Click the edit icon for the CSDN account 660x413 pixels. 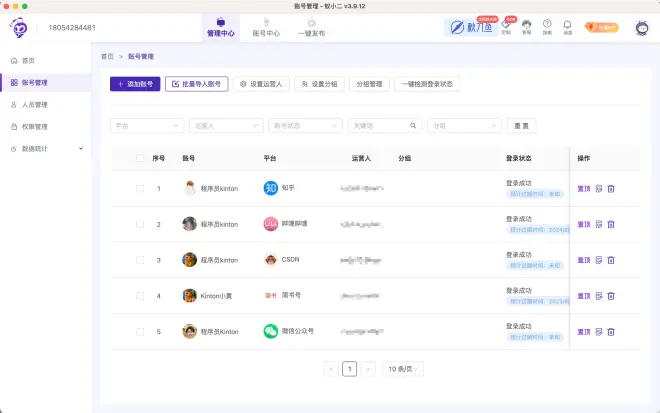598,260
